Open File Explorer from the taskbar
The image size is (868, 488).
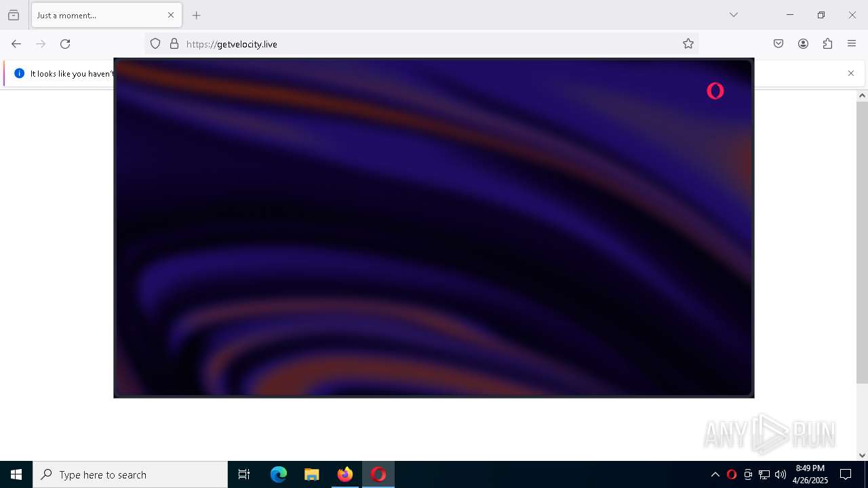(312, 474)
